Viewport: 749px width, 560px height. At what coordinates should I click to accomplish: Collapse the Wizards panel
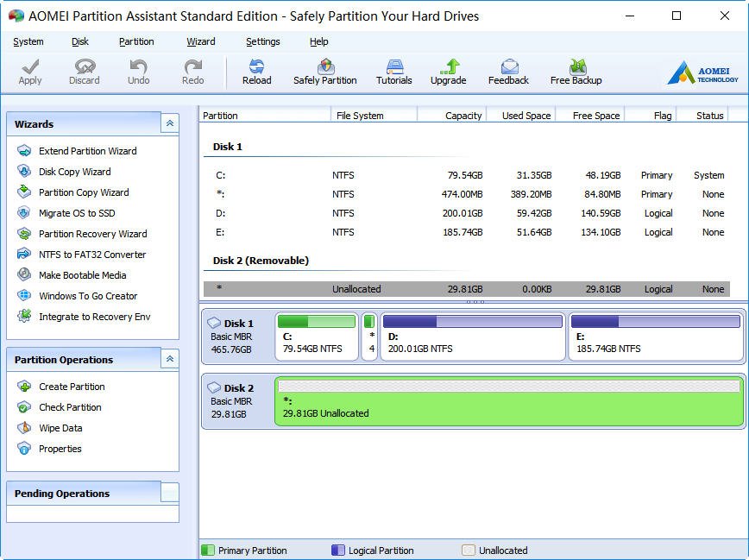pos(169,123)
